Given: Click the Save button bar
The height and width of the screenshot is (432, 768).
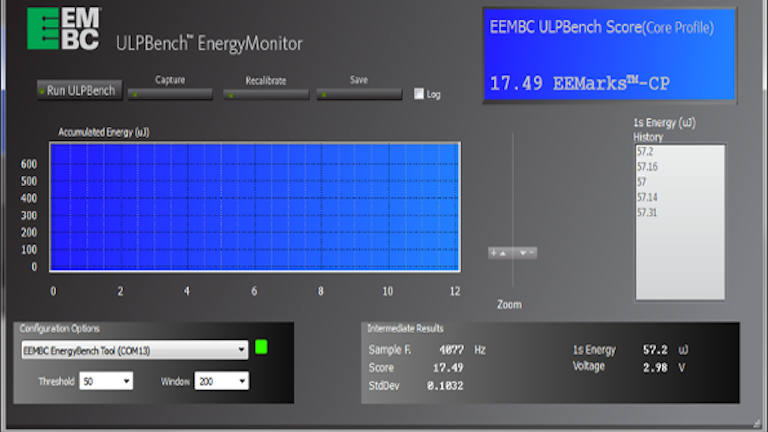Looking at the screenshot, I should coord(359,94).
